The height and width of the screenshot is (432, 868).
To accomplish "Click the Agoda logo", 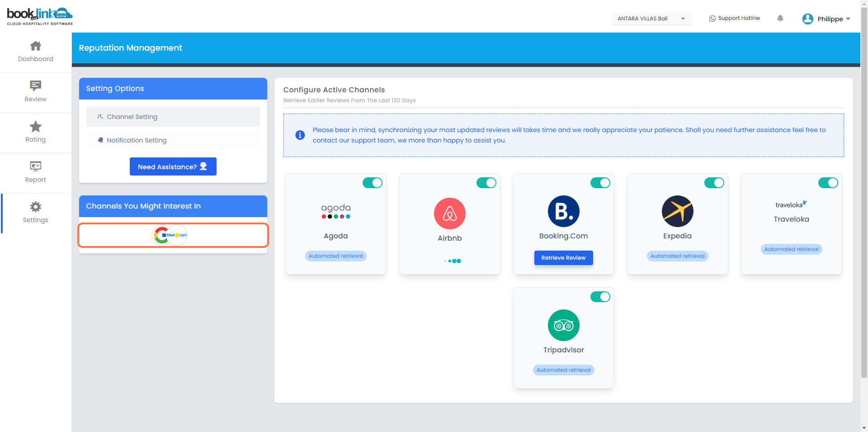I will (336, 211).
